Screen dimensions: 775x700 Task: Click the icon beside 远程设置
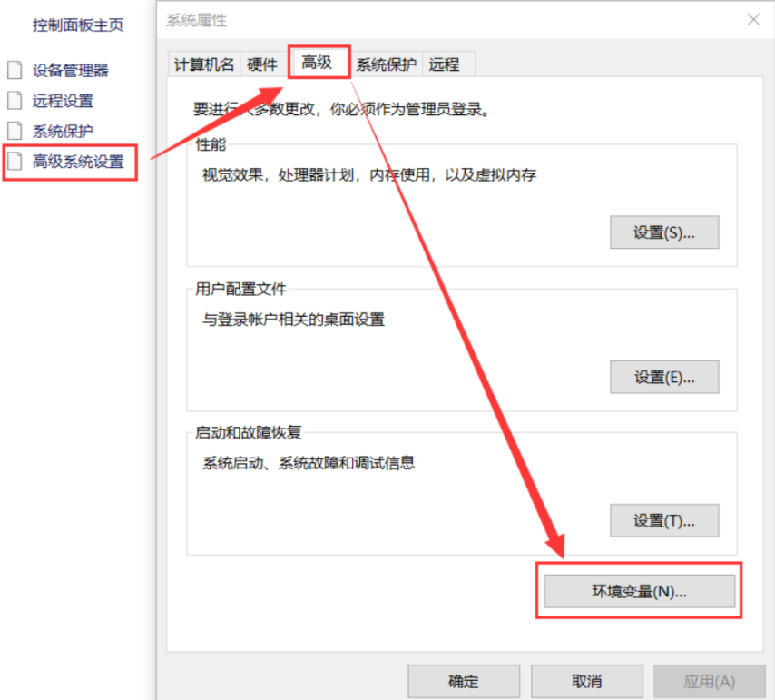click(x=15, y=100)
